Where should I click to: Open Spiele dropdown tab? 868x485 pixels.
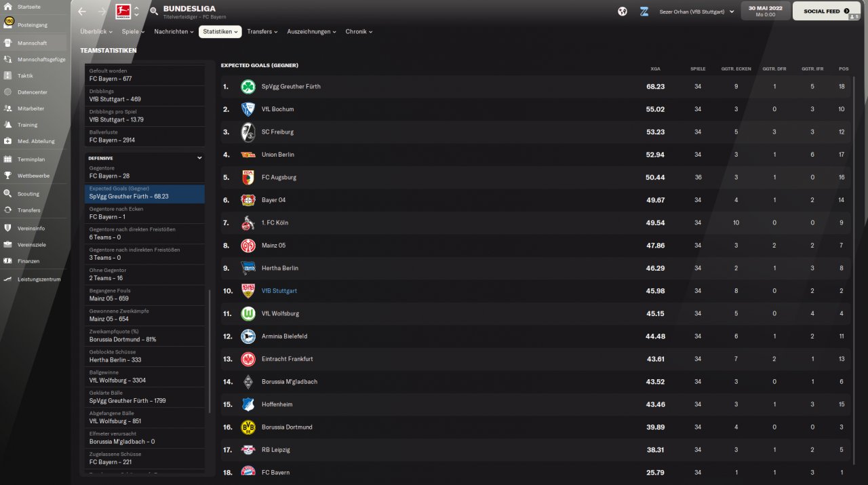tap(133, 31)
